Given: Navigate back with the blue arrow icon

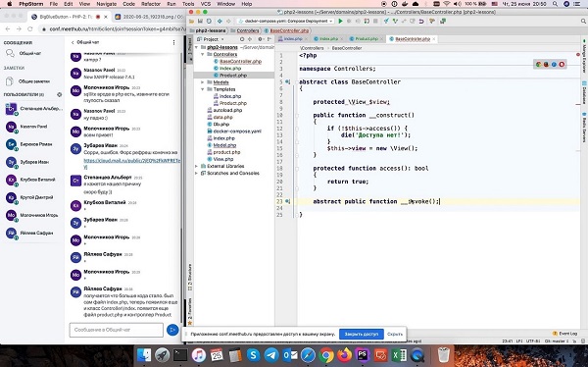Looking at the screenshot, I should point(220,22).
